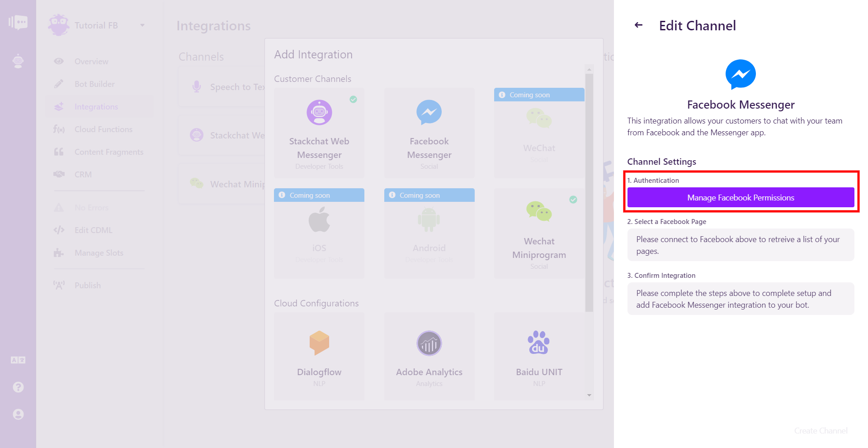The height and width of the screenshot is (448, 868).
Task: Select Stackchat Web Messenger integration card
Action: (319, 133)
